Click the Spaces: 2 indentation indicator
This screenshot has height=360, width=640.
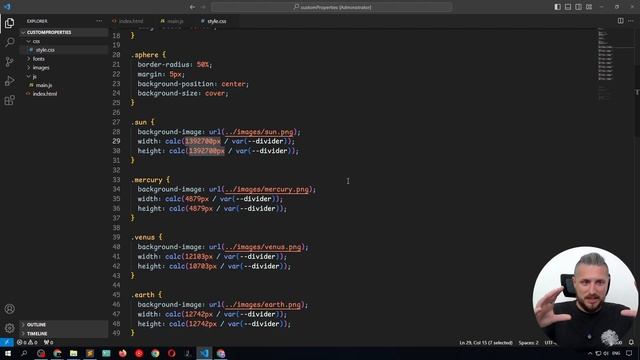(528, 342)
